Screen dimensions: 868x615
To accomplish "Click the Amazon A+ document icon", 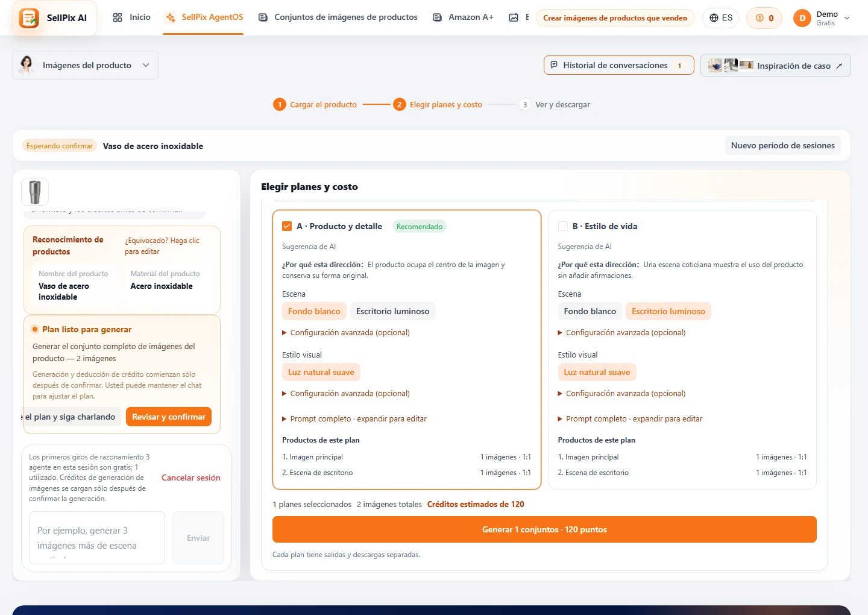I will click(x=437, y=17).
